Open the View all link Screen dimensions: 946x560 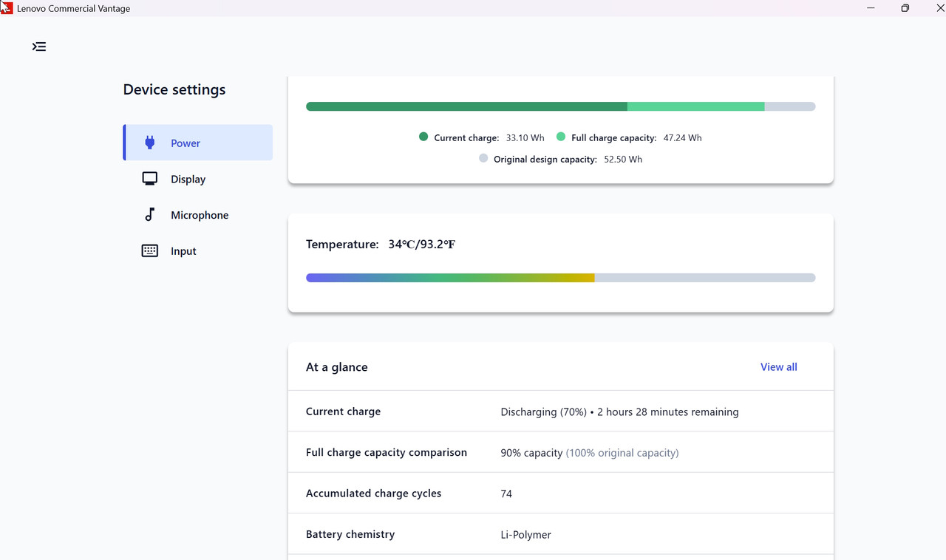(x=779, y=367)
